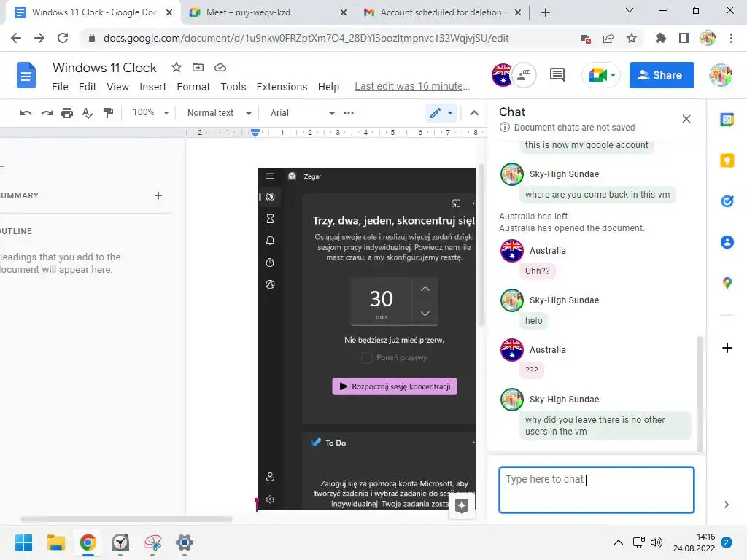This screenshot has height=560, width=747.
Task: Click the Undo icon in the toolbar
Action: click(x=26, y=113)
